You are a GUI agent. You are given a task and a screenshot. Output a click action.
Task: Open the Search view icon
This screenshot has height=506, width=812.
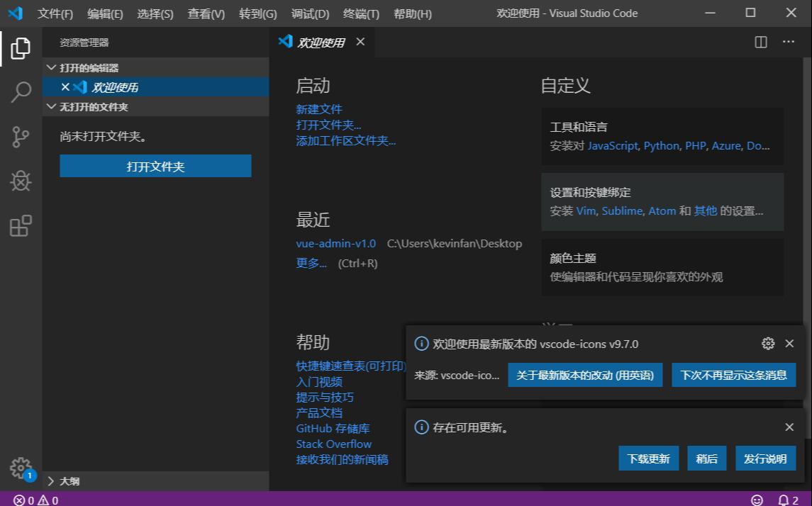click(21, 92)
